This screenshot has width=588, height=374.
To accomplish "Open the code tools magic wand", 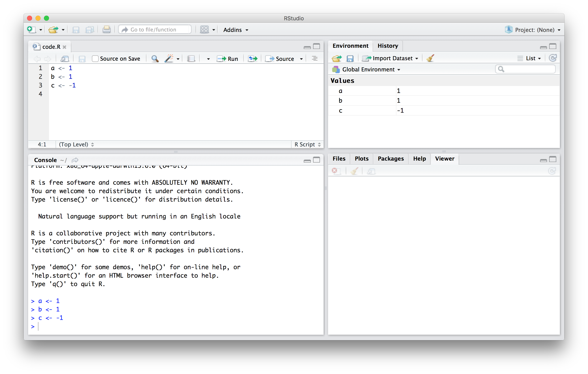I will (169, 59).
